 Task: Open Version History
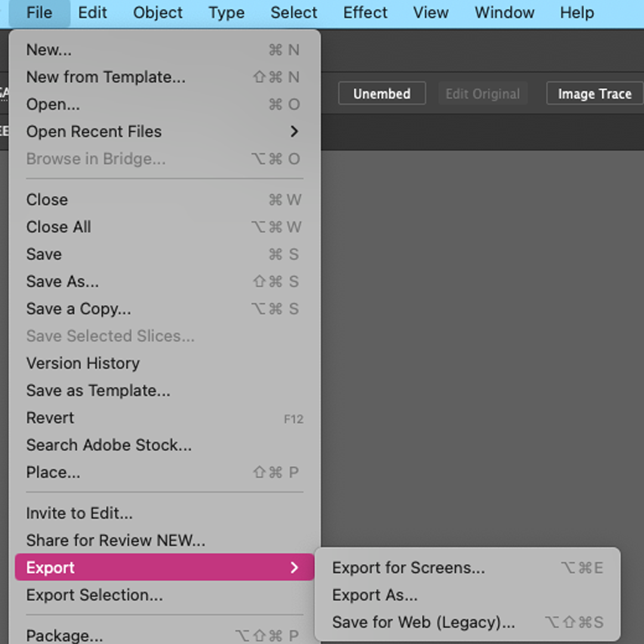pos(83,363)
